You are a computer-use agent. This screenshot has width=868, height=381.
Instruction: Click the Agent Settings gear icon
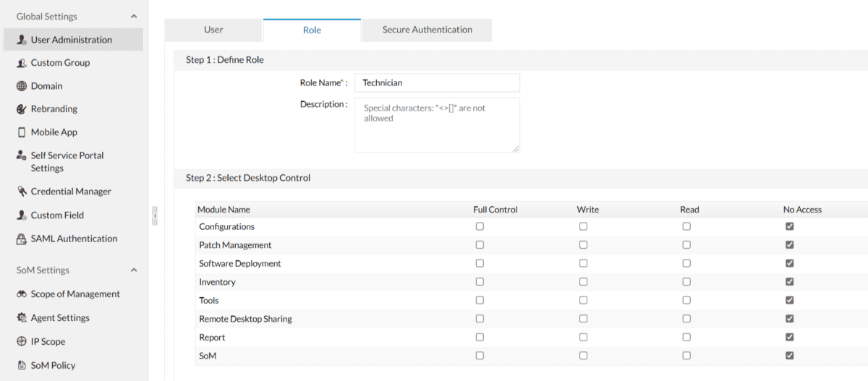(x=22, y=318)
